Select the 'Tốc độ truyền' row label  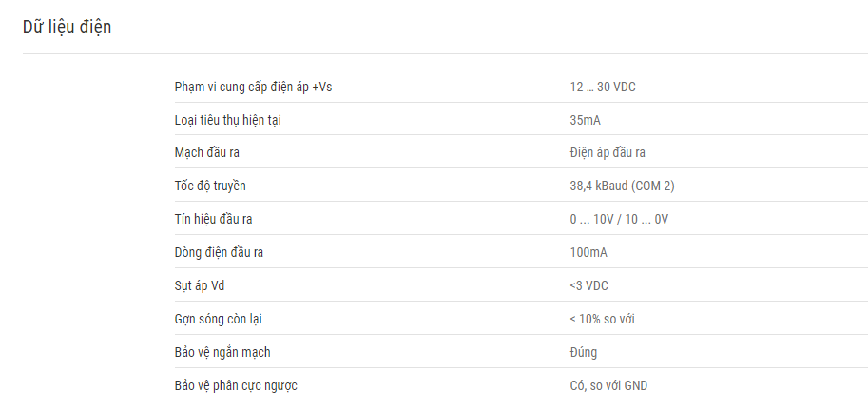(x=210, y=186)
